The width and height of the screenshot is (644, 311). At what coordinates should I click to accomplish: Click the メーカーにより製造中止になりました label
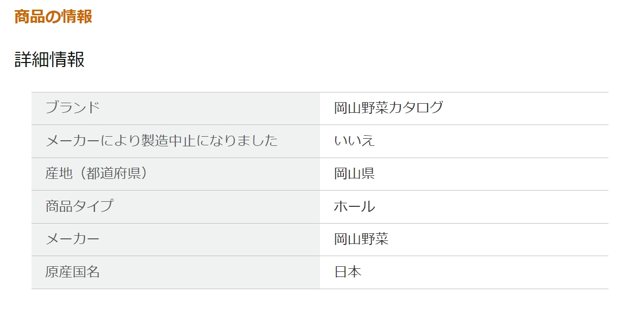point(162,141)
